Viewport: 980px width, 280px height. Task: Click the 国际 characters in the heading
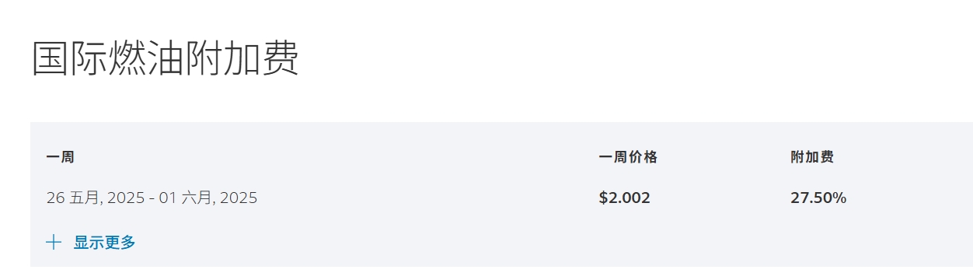(x=70, y=58)
